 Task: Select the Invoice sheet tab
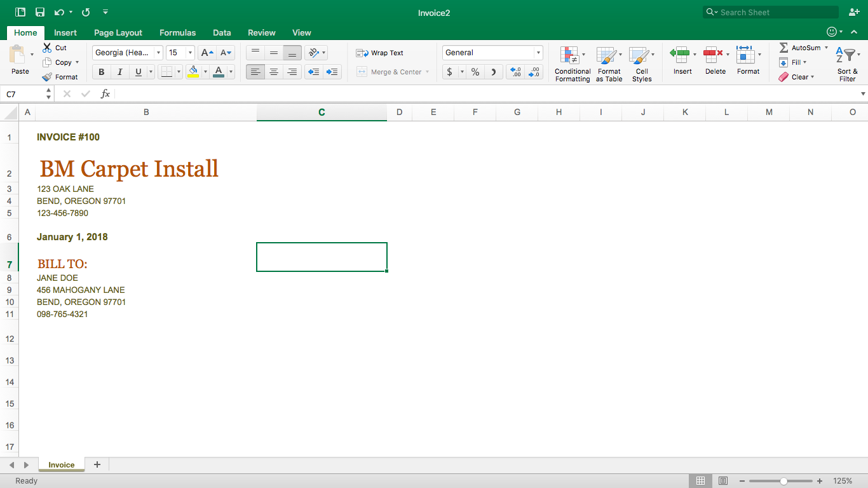[x=61, y=465]
